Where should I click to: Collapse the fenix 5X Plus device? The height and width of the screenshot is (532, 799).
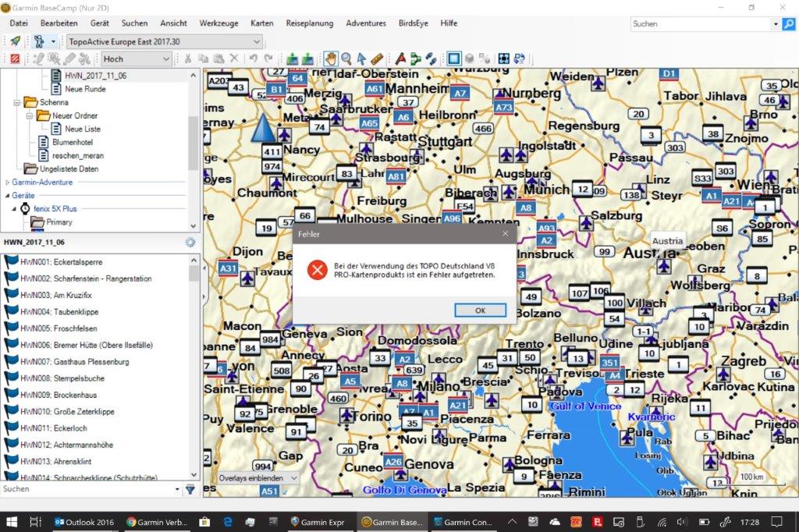point(14,208)
